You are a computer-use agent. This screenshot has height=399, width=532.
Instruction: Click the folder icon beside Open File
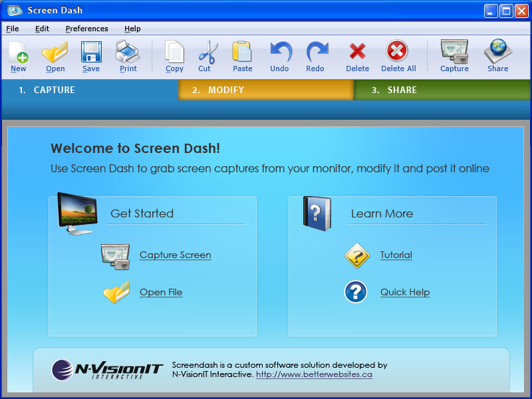coord(116,292)
